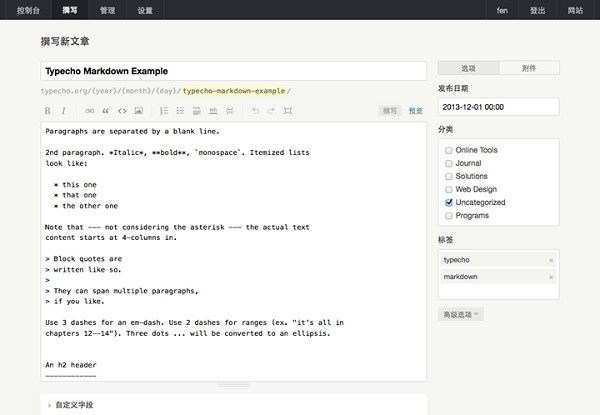Switch editor to fullscreen mode icon
Viewport: 600px width, 415px height.
point(288,110)
